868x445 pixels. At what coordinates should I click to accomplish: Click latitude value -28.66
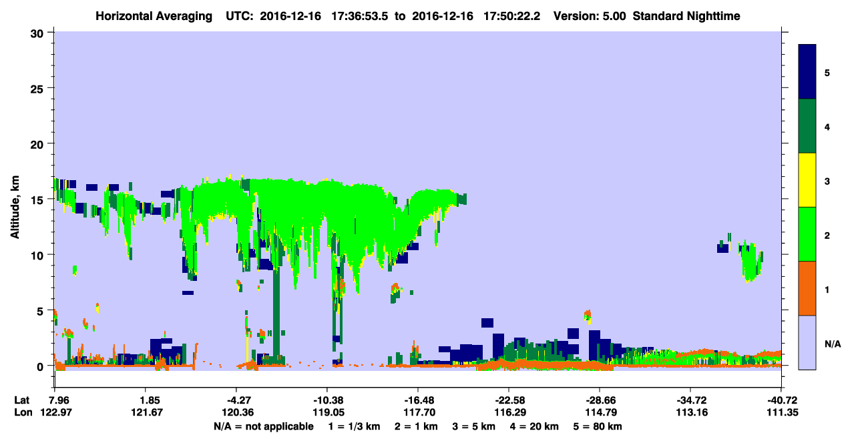600,400
